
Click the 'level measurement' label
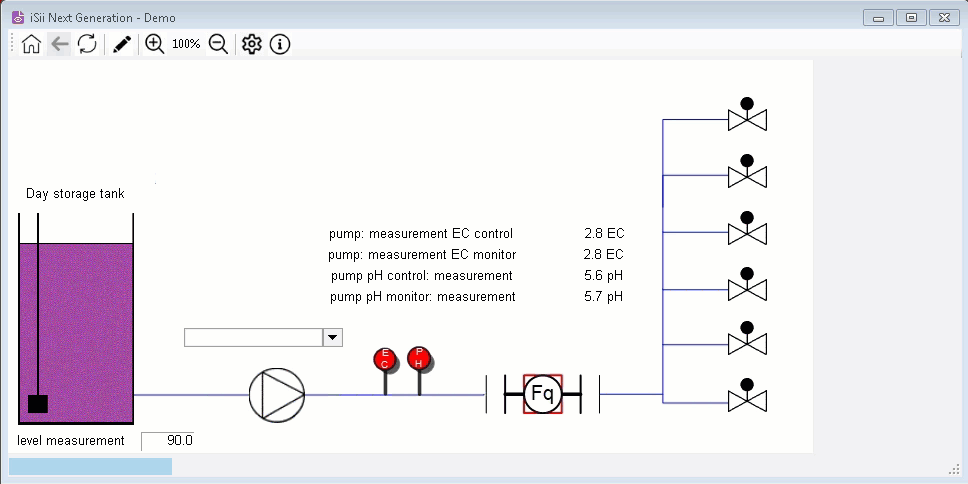[70, 441]
